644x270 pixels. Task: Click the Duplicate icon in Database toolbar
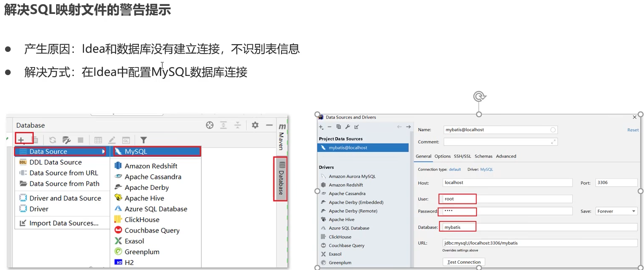click(35, 140)
